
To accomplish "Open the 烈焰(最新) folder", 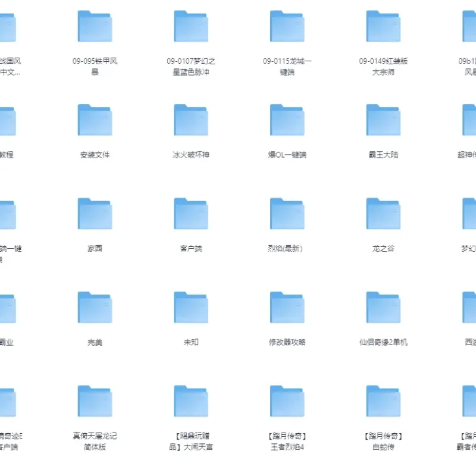I will pyautogui.click(x=287, y=214).
